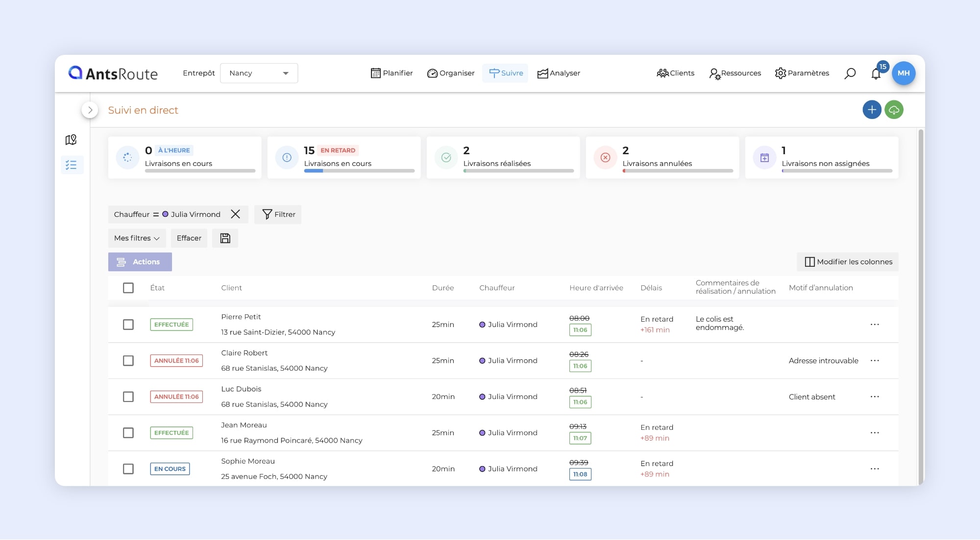
Task: Click the blue plus add button
Action: pos(872,110)
